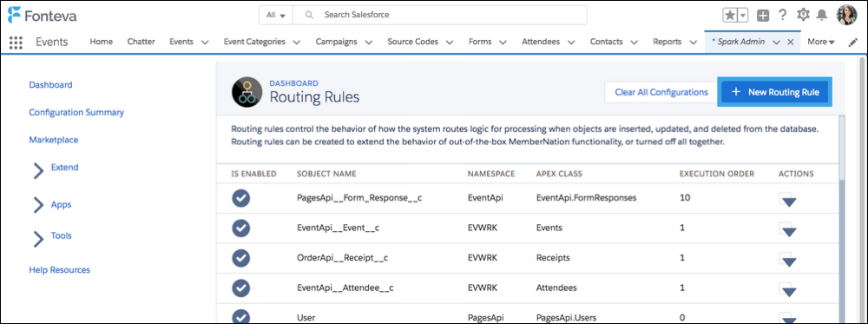The height and width of the screenshot is (324, 868).
Task: Open the Help Resources link
Action: tap(59, 270)
